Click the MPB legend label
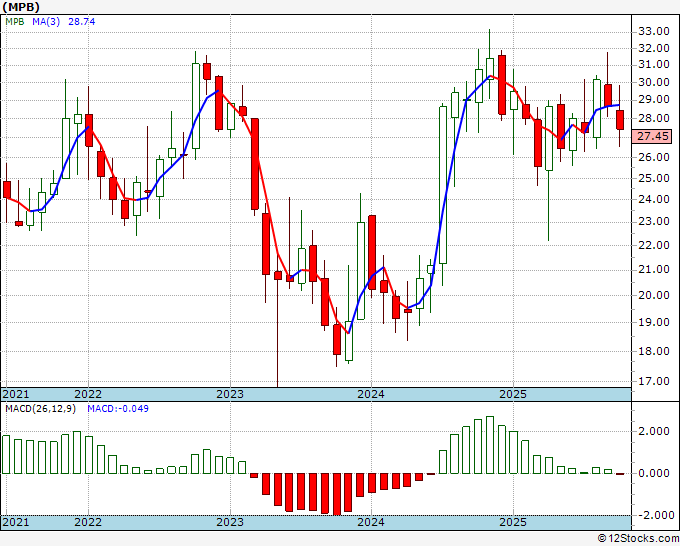The height and width of the screenshot is (546, 680). click(15, 22)
